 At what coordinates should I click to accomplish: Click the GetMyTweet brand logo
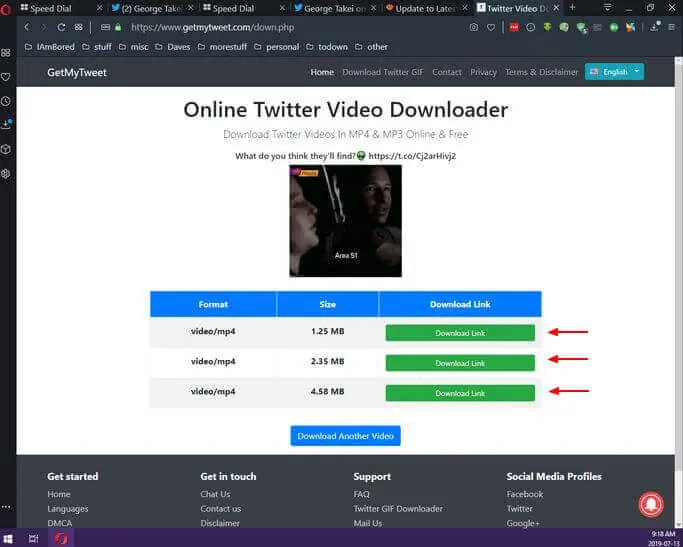[x=77, y=73]
